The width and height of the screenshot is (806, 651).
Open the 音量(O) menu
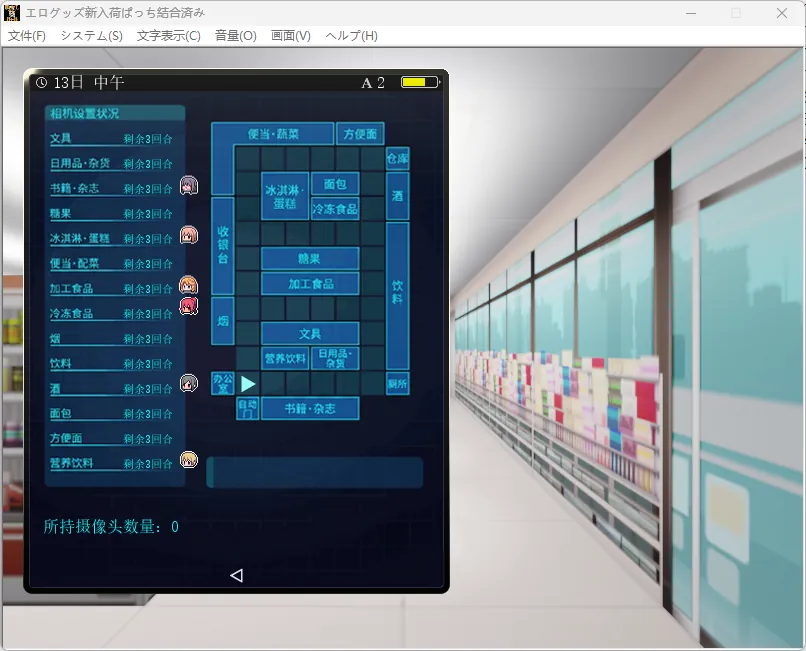235,35
